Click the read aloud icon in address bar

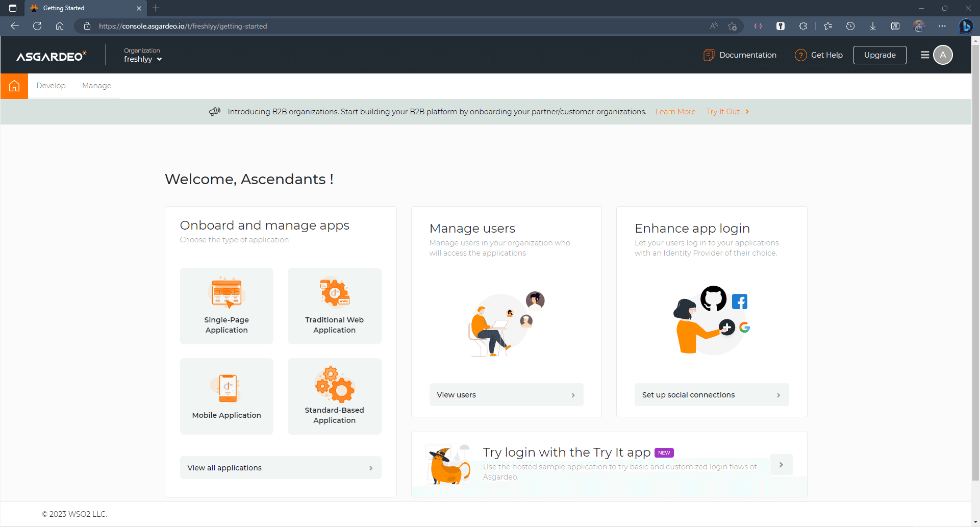[x=714, y=26]
